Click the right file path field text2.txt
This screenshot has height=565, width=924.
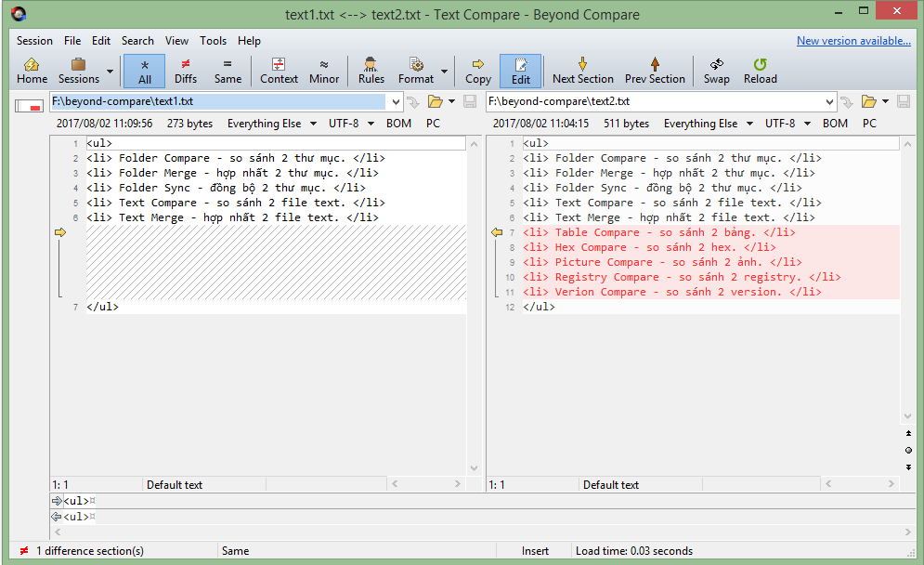[654, 101]
